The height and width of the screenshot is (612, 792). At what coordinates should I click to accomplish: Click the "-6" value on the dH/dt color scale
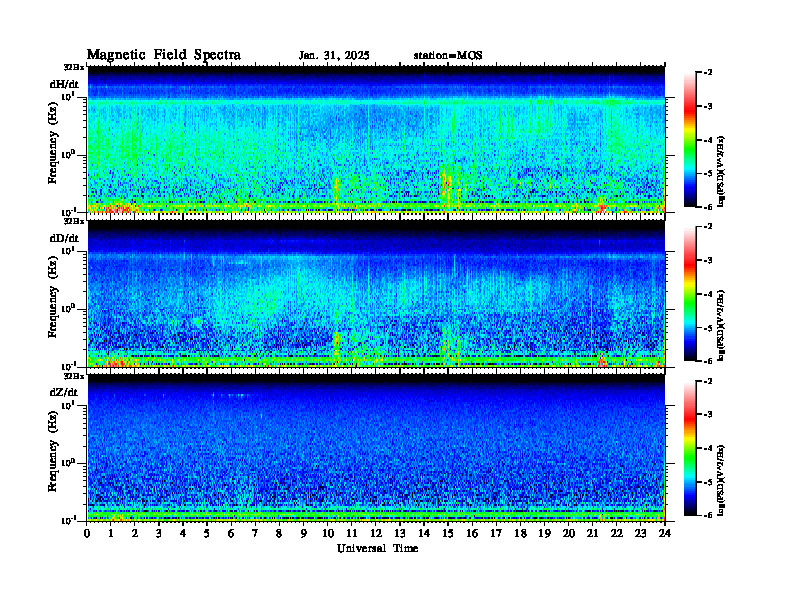708,207
